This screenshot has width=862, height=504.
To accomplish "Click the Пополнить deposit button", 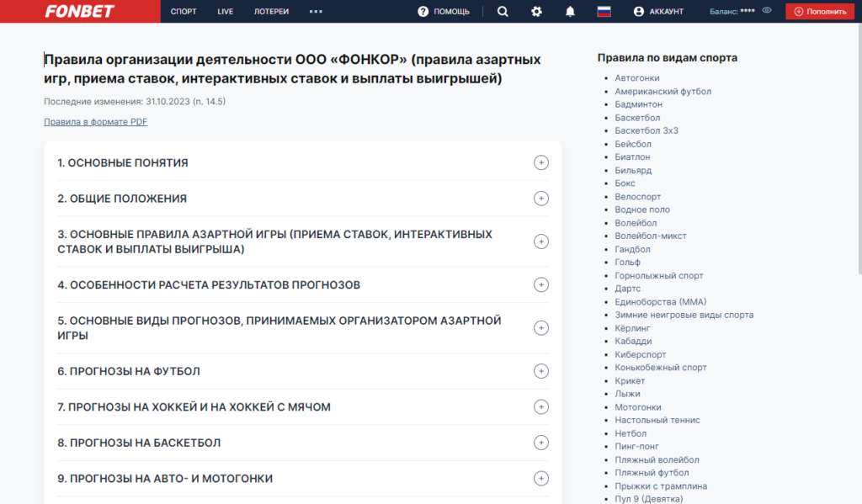I will (820, 12).
